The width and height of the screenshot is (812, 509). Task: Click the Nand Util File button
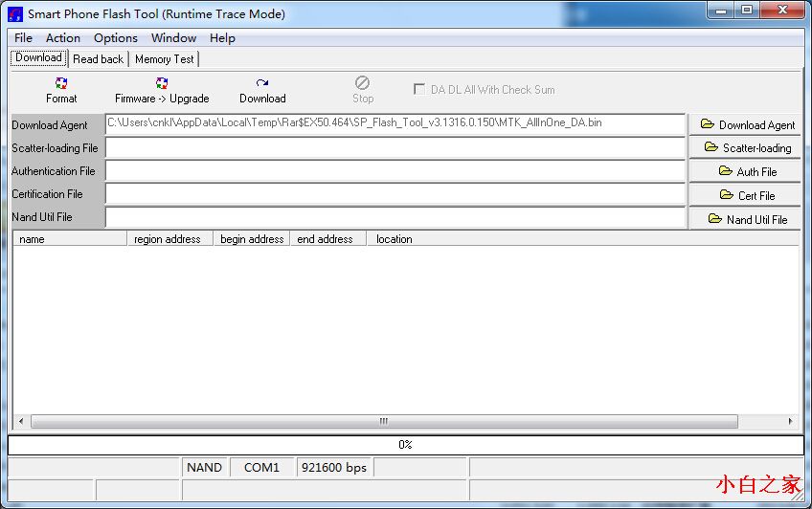[x=746, y=219]
